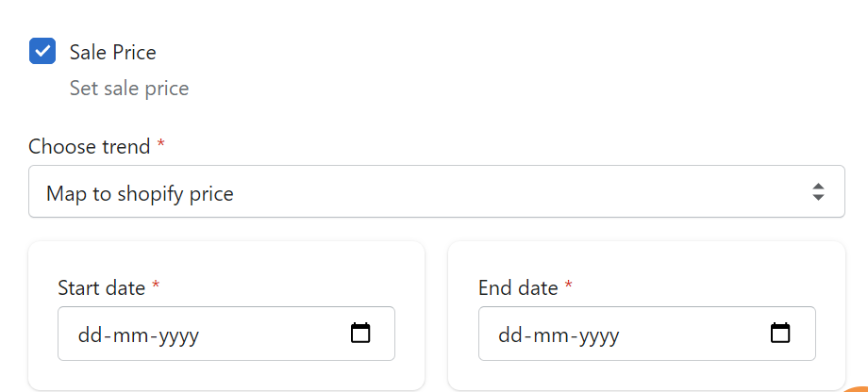Click the Start date label
Image resolution: width=868 pixels, height=392 pixels.
pos(101,288)
